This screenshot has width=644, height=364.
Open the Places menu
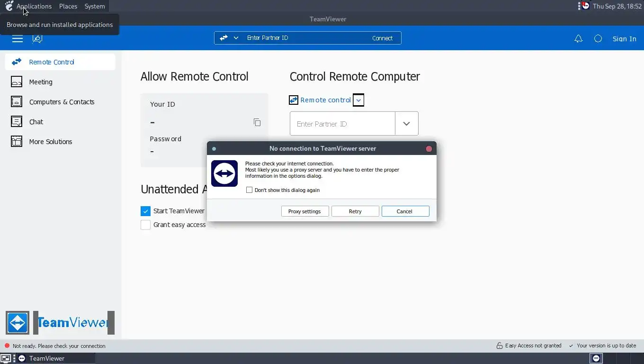(68, 6)
